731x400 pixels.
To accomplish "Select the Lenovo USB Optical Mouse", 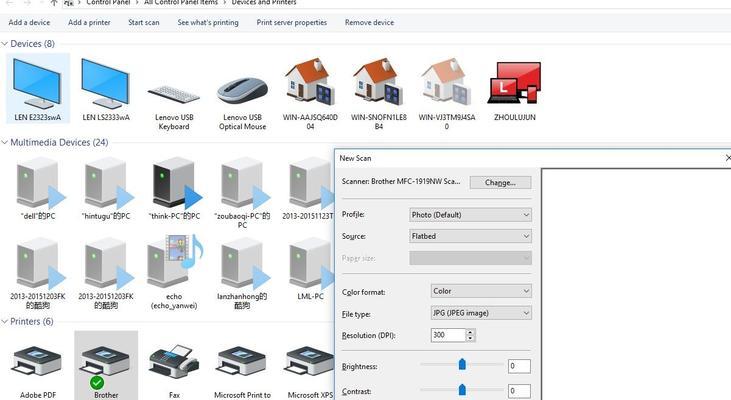I will pyautogui.click(x=242, y=103).
